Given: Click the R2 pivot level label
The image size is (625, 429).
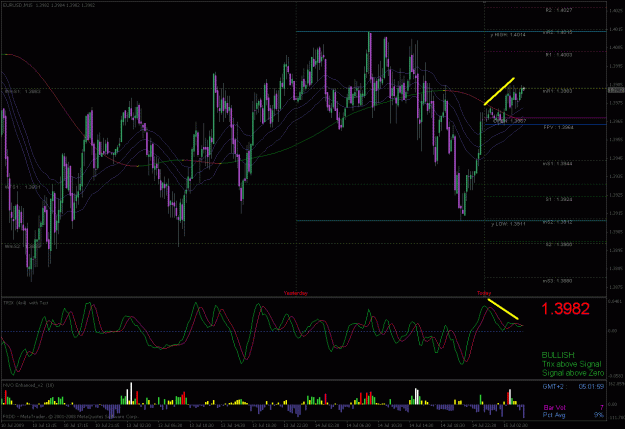Looking at the screenshot, I should click(x=559, y=10).
